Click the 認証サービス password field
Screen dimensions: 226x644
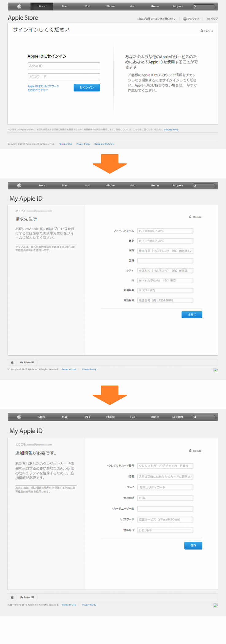click(x=165, y=519)
